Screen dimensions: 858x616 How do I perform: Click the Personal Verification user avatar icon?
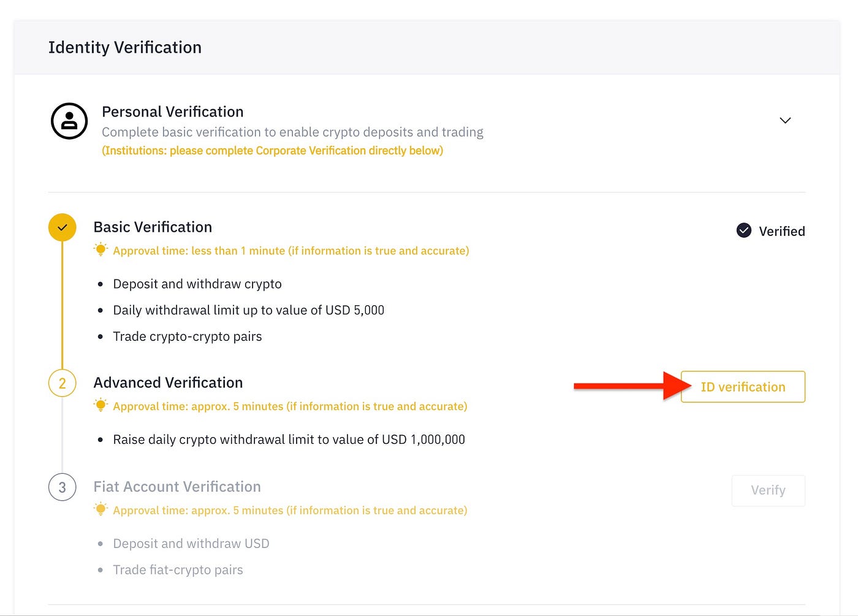(69, 121)
